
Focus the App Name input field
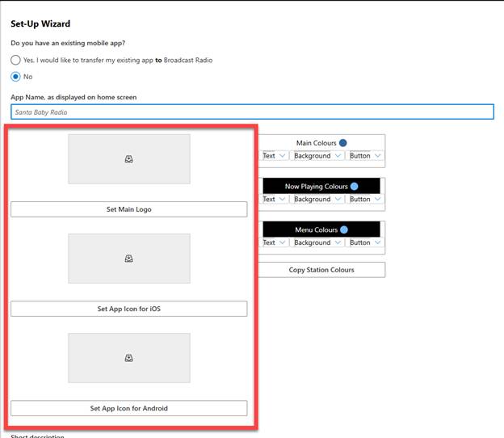(252, 112)
